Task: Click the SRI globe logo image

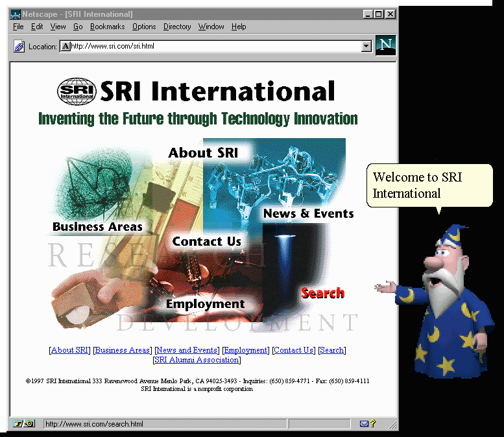Action: tap(77, 91)
